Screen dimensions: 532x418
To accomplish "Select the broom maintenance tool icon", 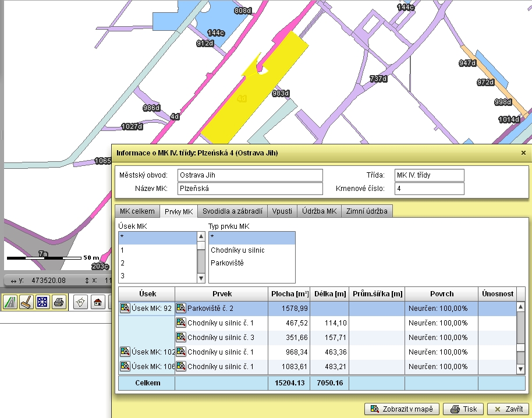I will click(26, 302).
